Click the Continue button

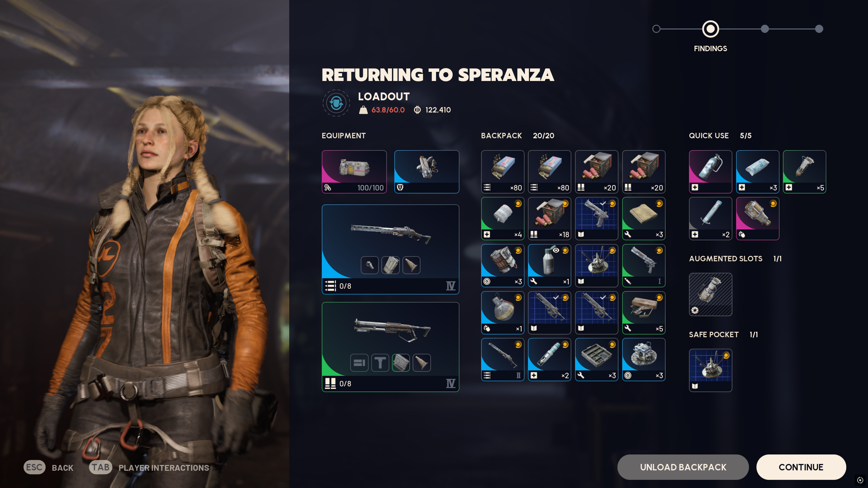click(801, 467)
